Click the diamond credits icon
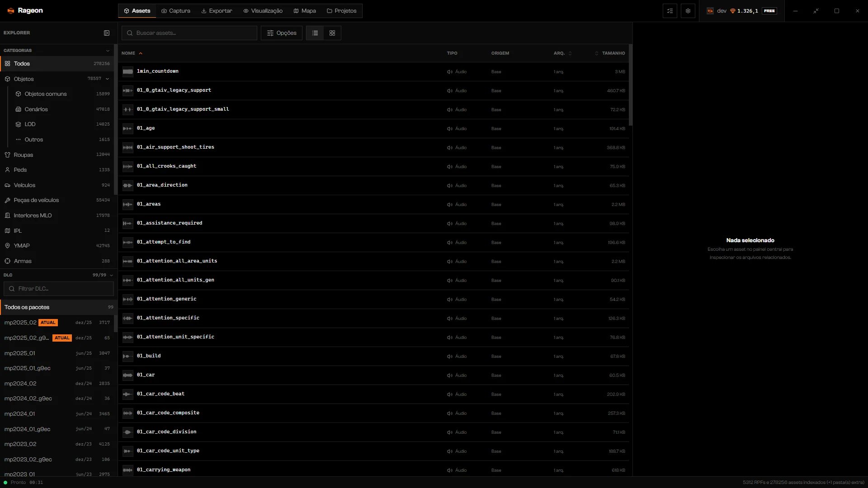The image size is (868, 488). click(x=733, y=11)
